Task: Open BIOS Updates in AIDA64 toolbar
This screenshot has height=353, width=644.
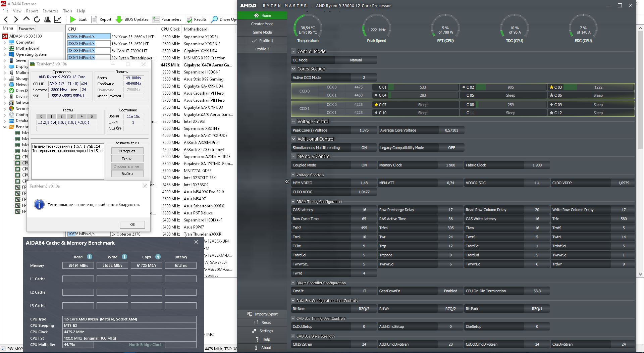Action: click(x=132, y=19)
